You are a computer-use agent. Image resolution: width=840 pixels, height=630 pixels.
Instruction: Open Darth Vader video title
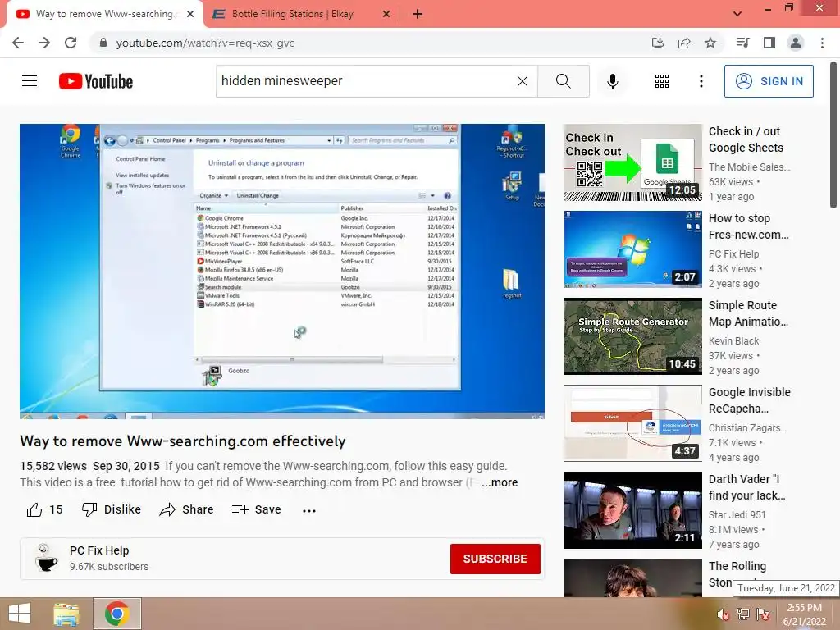point(746,487)
